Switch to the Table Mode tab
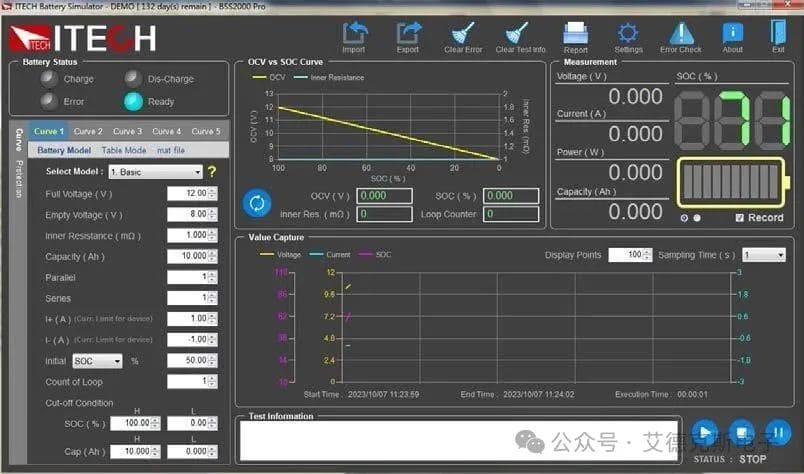The height and width of the screenshot is (474, 804). pyautogui.click(x=123, y=150)
